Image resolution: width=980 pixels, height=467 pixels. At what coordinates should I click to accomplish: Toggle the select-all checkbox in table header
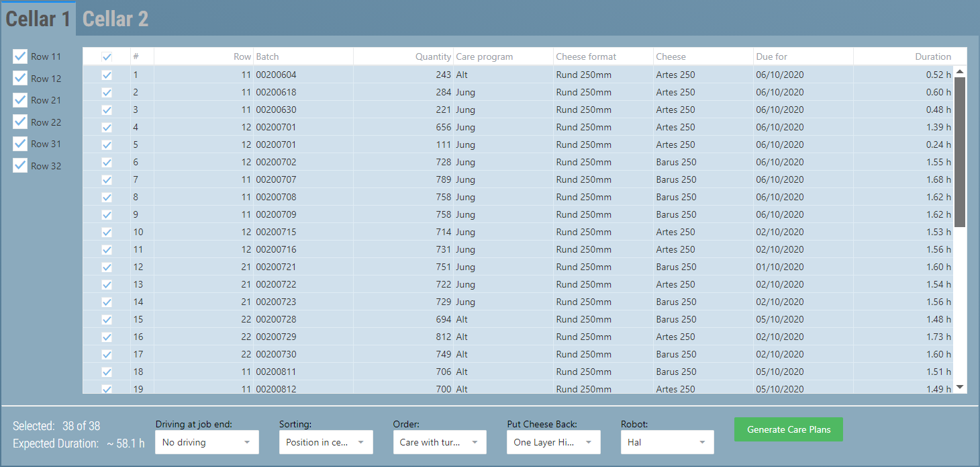click(107, 57)
